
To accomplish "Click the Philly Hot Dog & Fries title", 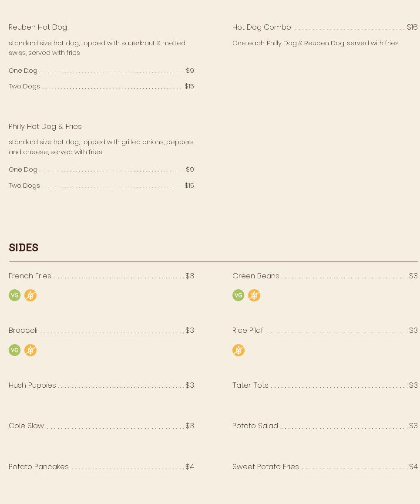I will (45, 127).
